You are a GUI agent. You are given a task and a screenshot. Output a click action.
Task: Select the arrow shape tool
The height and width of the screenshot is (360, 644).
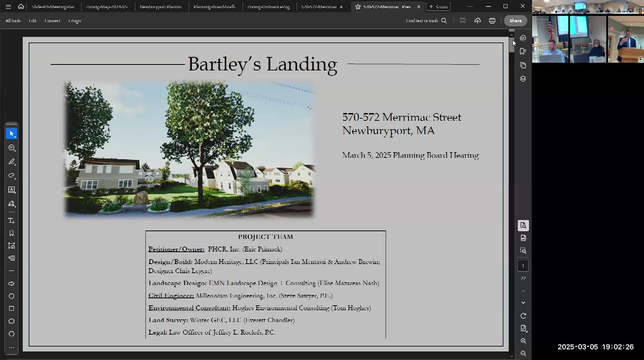click(x=12, y=283)
